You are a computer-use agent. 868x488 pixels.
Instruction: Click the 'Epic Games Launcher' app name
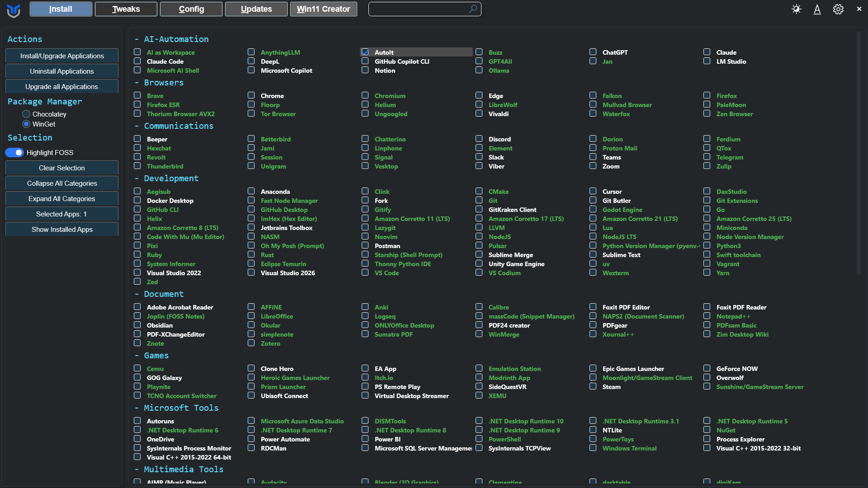(x=633, y=369)
